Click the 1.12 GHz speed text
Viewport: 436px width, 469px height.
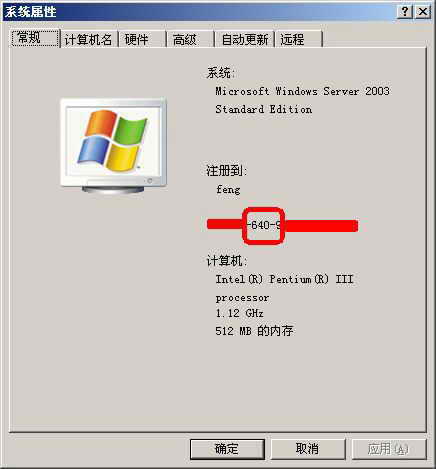click(239, 313)
